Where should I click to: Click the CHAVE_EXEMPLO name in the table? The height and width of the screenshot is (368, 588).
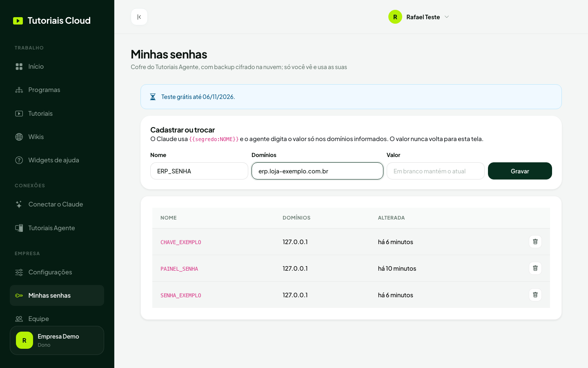(181, 242)
